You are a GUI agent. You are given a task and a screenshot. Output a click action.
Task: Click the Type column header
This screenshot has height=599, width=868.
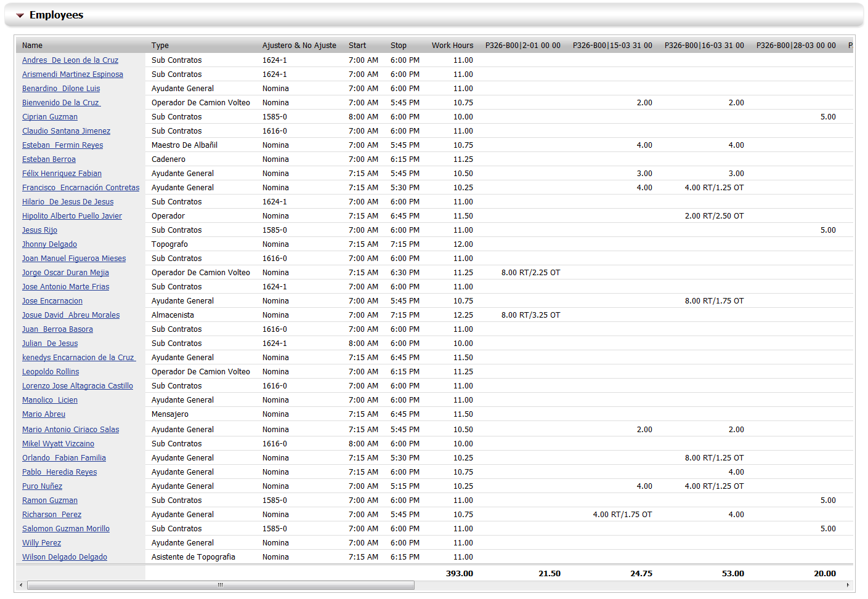[x=160, y=46]
